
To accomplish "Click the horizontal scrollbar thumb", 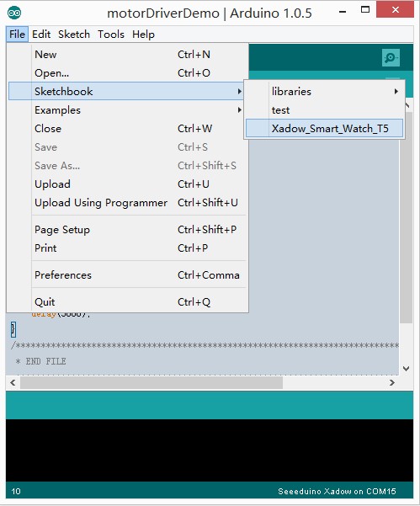I will (152, 382).
